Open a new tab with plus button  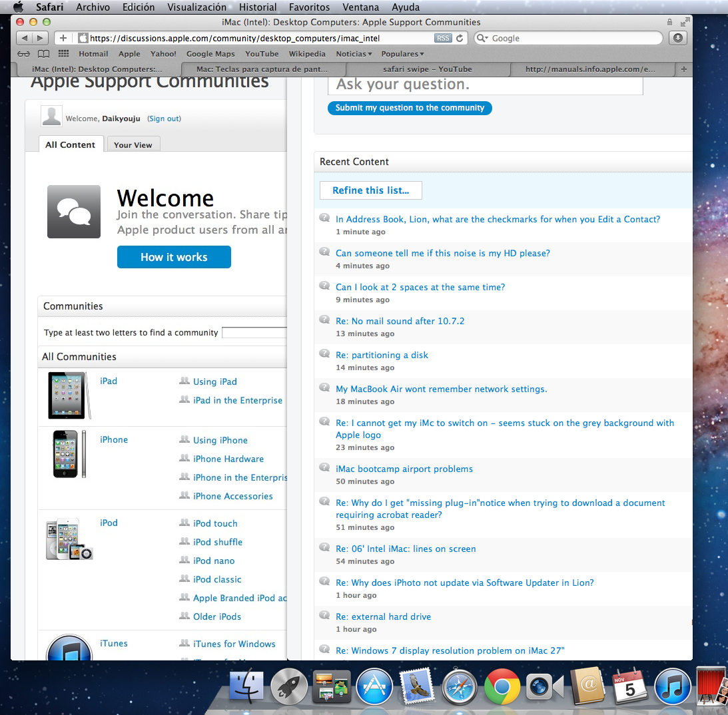click(683, 69)
